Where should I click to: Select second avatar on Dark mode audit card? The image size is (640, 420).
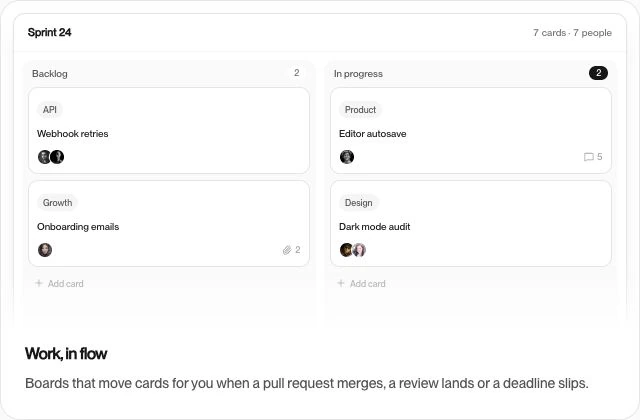click(359, 250)
